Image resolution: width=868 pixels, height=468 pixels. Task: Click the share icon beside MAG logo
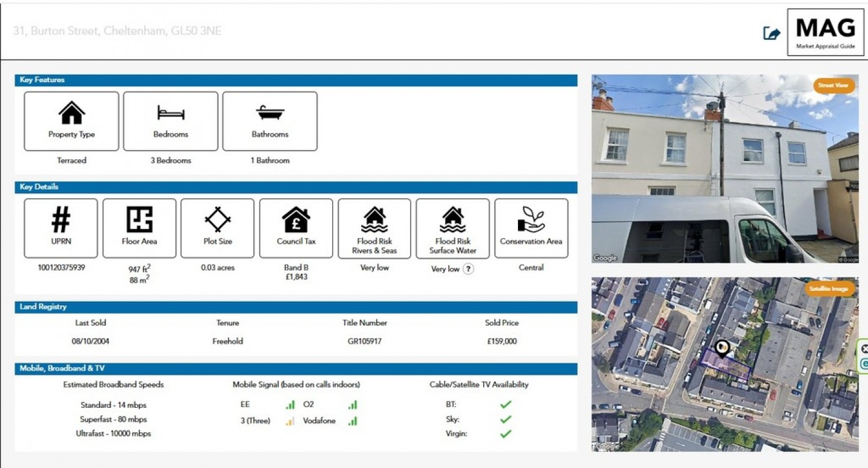[772, 33]
